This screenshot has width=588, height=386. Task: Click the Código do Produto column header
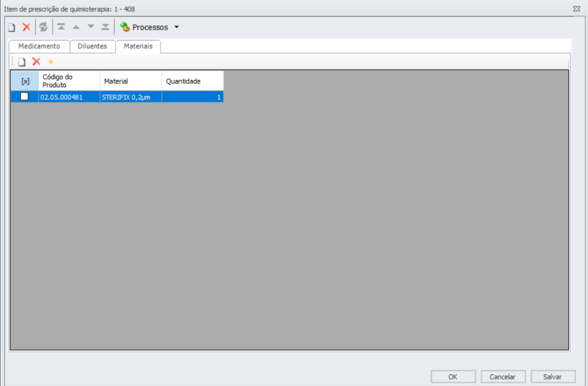tap(69, 81)
